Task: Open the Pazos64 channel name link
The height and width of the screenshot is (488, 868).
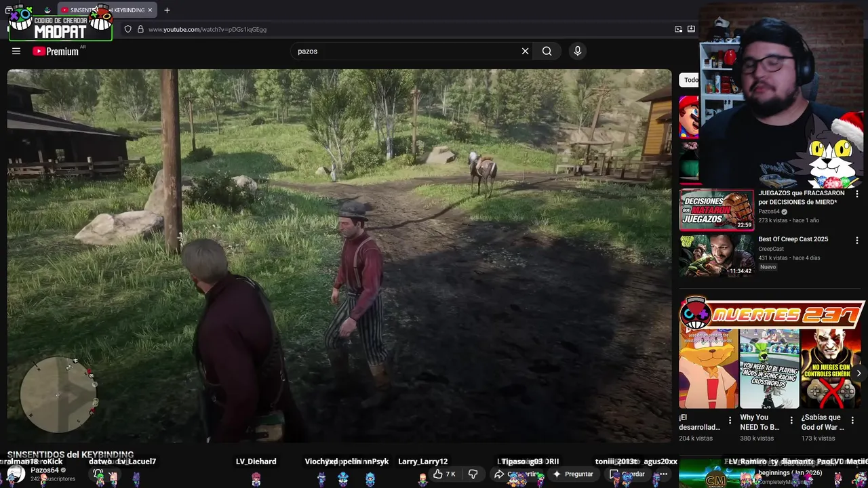Action: tap(45, 470)
